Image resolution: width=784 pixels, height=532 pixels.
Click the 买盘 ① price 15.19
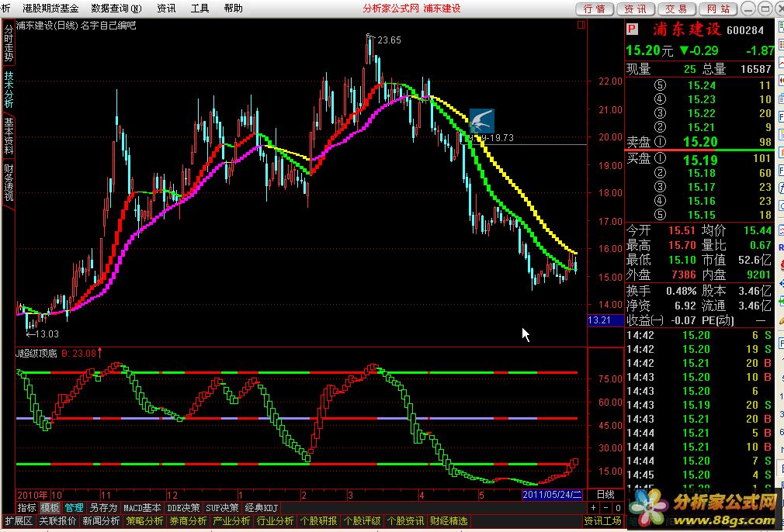click(700, 160)
